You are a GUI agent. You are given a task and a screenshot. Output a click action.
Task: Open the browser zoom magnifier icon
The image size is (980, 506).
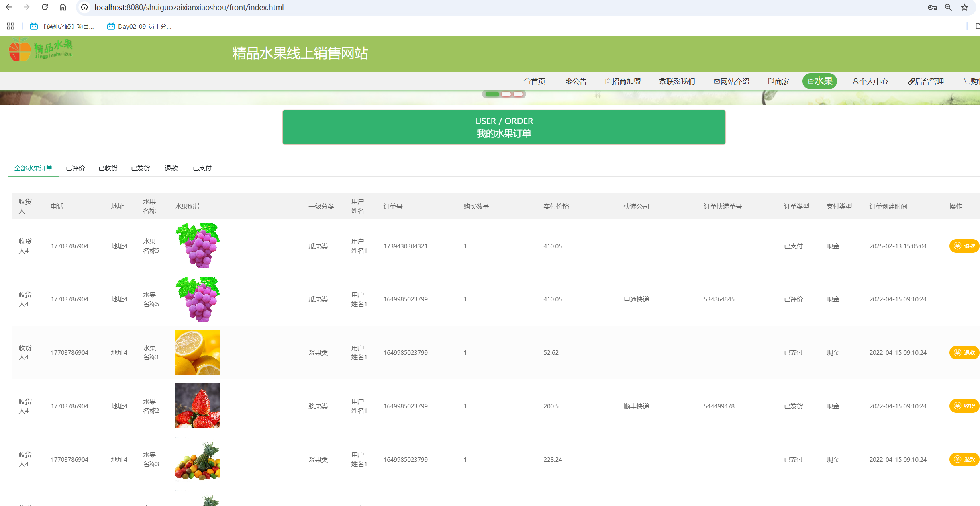[x=948, y=7]
